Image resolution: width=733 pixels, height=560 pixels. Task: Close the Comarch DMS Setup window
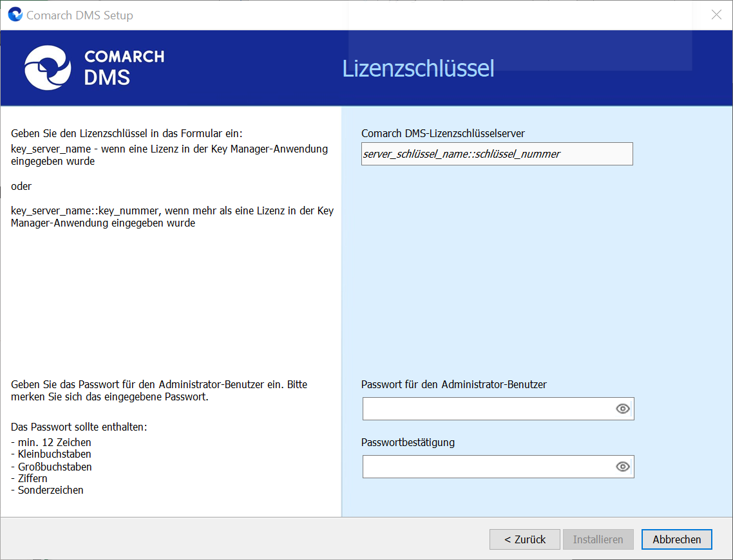pyautogui.click(x=716, y=15)
